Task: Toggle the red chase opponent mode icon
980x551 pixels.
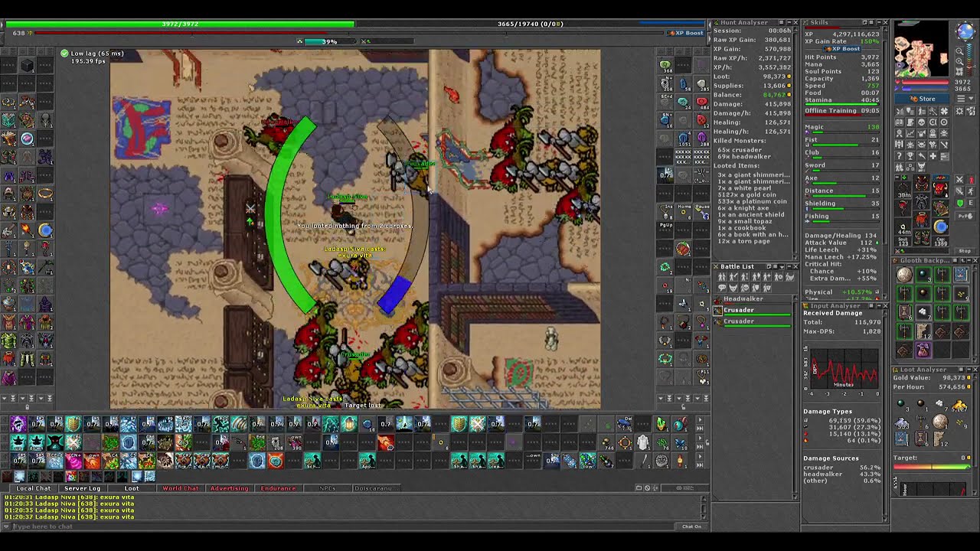Action: tap(971, 181)
